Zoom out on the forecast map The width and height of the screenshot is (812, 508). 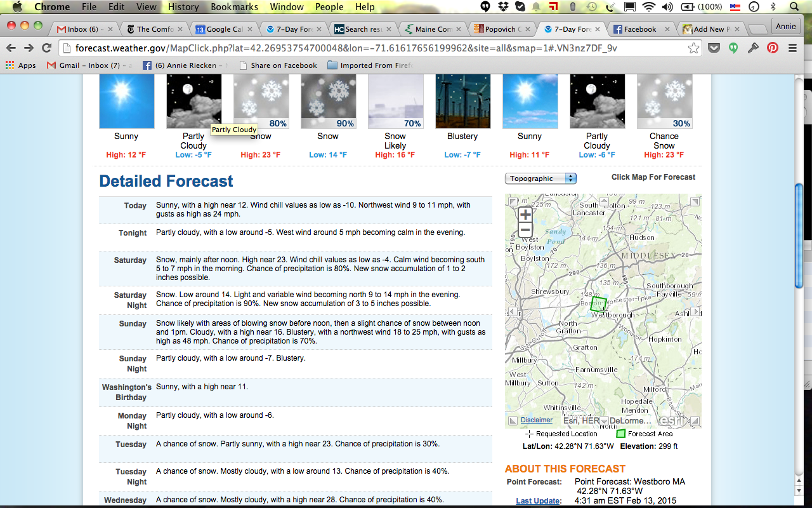525,230
